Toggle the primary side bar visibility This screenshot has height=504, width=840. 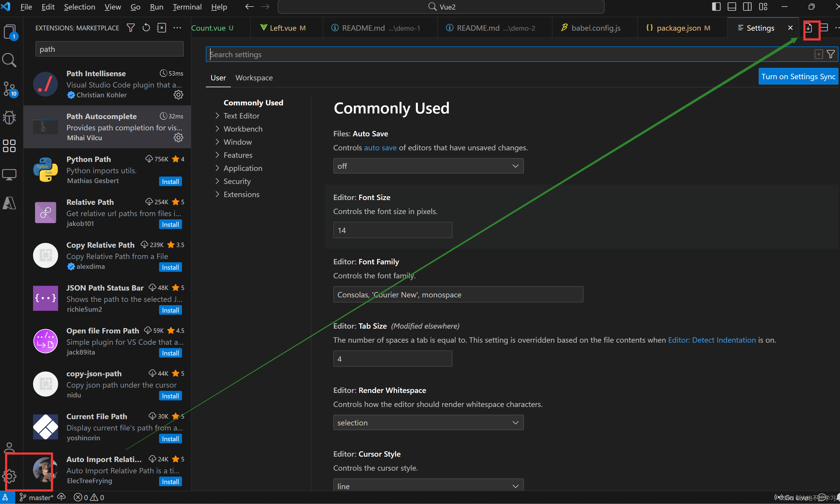coord(716,7)
